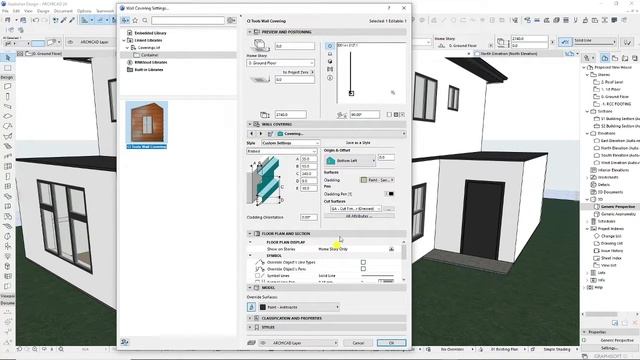
Task: Click the help question mark in dialog title
Action: [x=389, y=8]
